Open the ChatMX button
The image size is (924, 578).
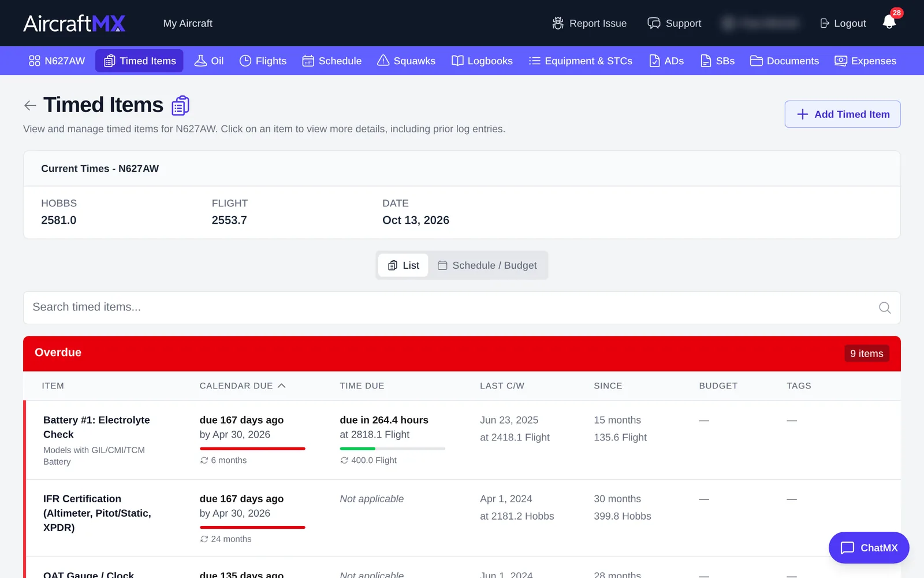[869, 548]
